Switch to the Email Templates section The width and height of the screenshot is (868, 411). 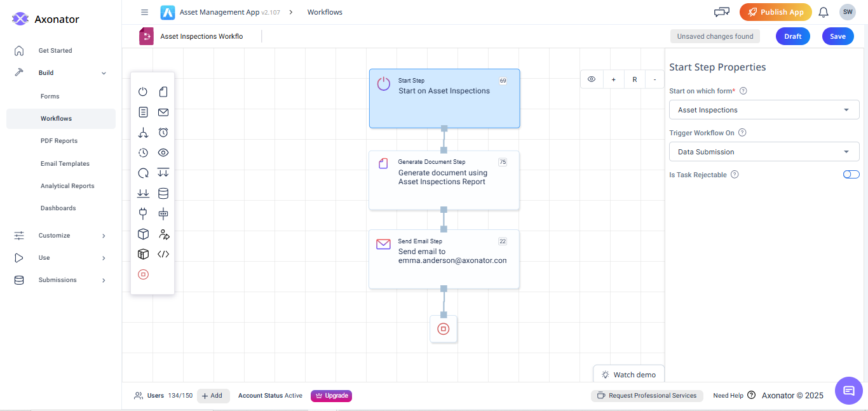[x=65, y=163]
